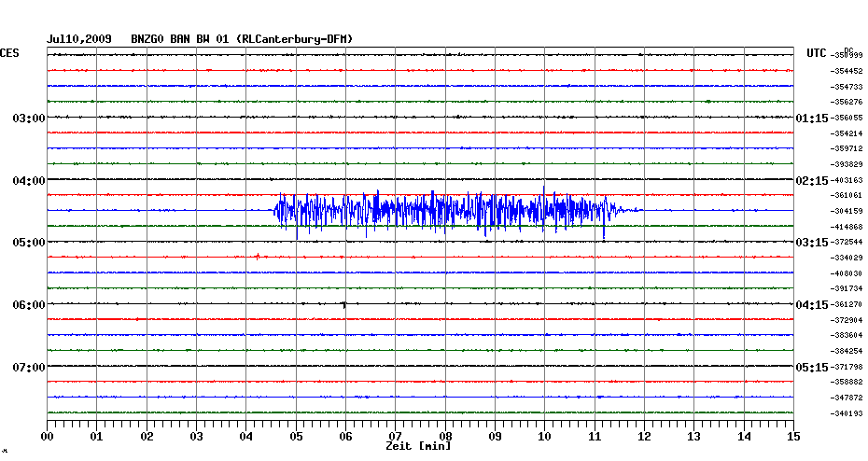
Task: Select the 07:00 left-side time label
Action: click(x=29, y=367)
